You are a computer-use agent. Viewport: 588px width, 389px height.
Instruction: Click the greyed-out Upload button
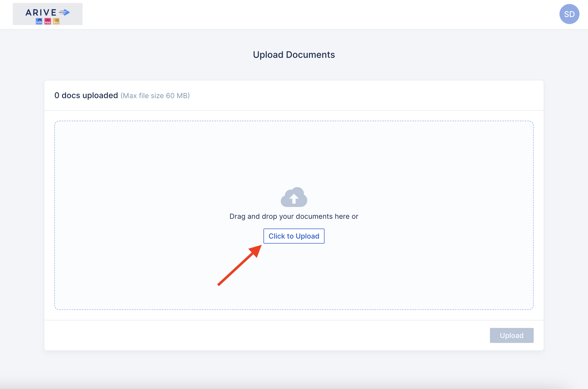point(511,335)
